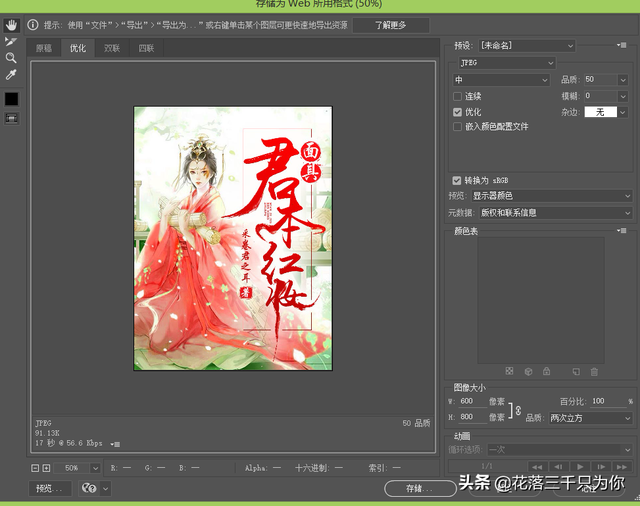Viewport: 640px width, 506px height.
Task: Open the 中 compression quality dropdown
Action: point(502,80)
